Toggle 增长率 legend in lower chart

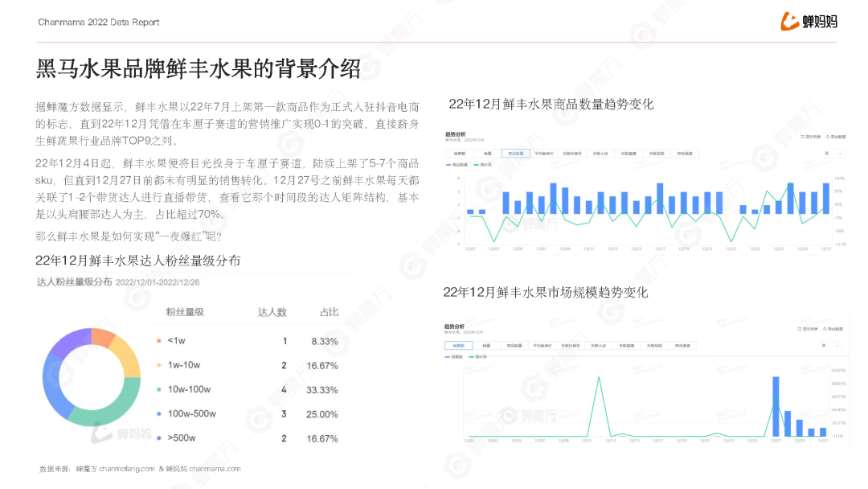coord(477,357)
